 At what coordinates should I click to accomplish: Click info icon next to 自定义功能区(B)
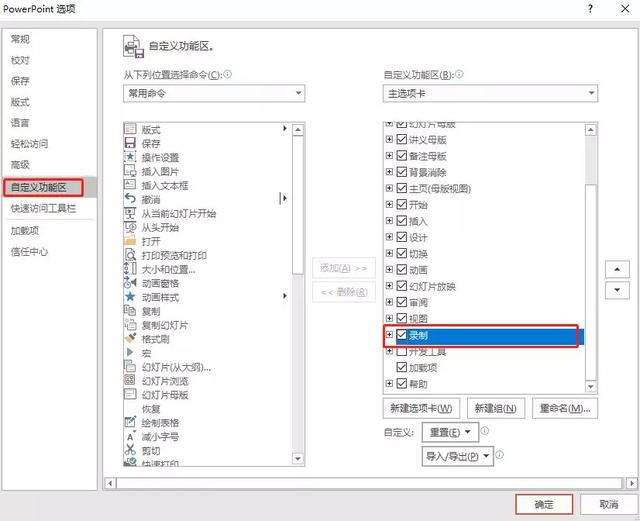pos(459,74)
